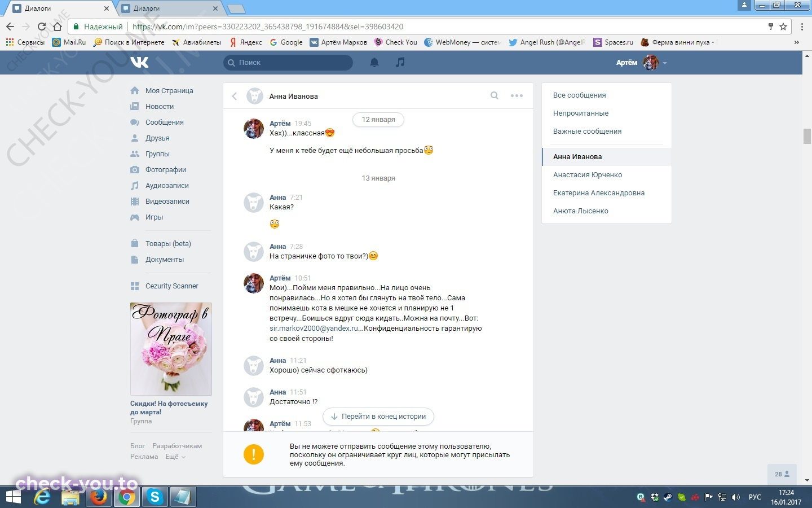Image resolution: width=812 pixels, height=508 pixels.
Task: Click Перейти в конец истории button
Action: pyautogui.click(x=378, y=417)
